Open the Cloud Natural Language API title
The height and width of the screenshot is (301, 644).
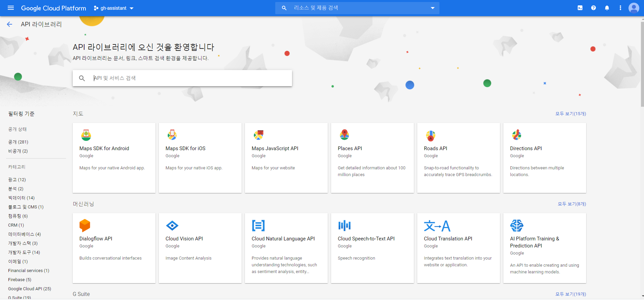pyautogui.click(x=283, y=239)
